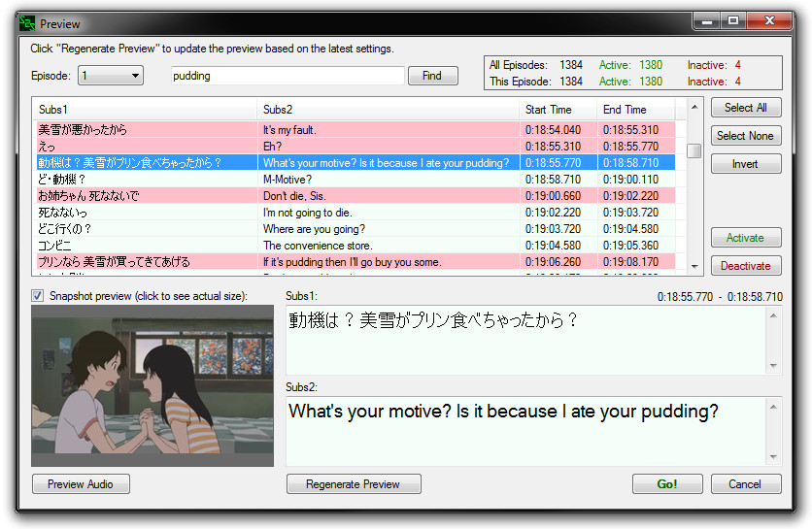
Task: Click the green Go! button
Action: (x=667, y=484)
